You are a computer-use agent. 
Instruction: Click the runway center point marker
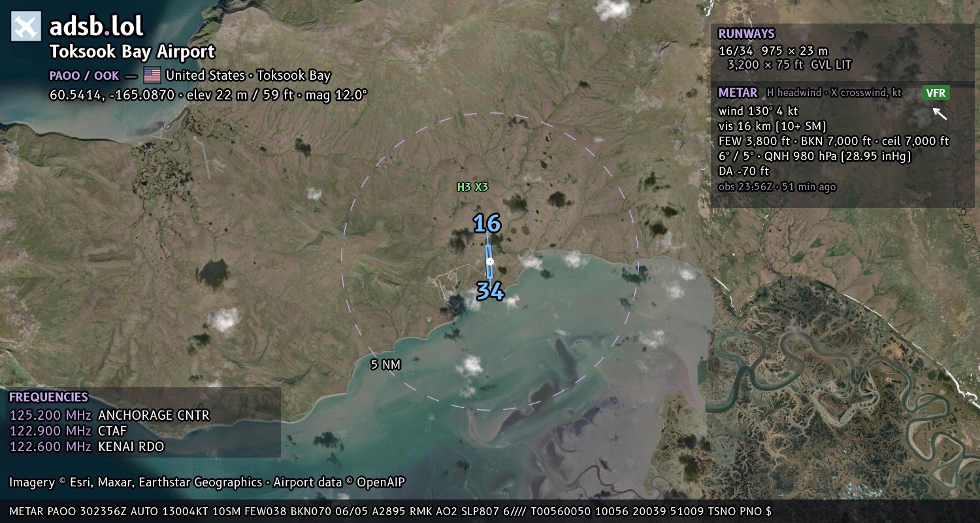(489, 261)
